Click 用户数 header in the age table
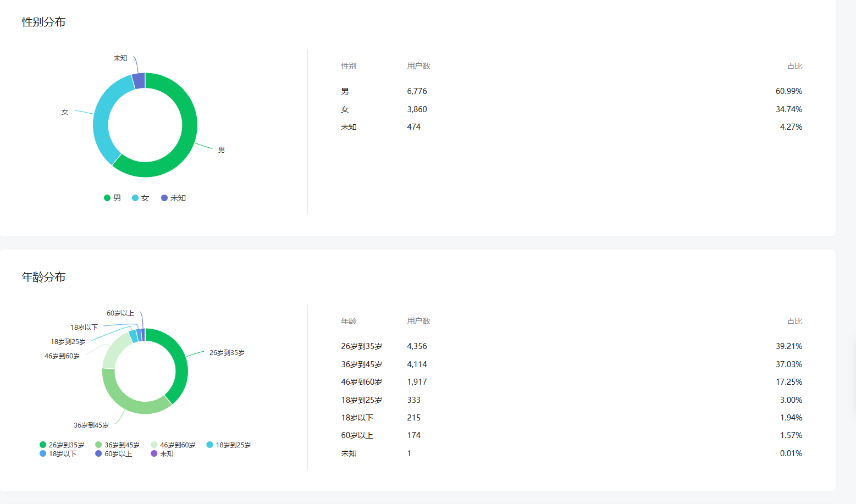856x504 pixels. (x=418, y=321)
